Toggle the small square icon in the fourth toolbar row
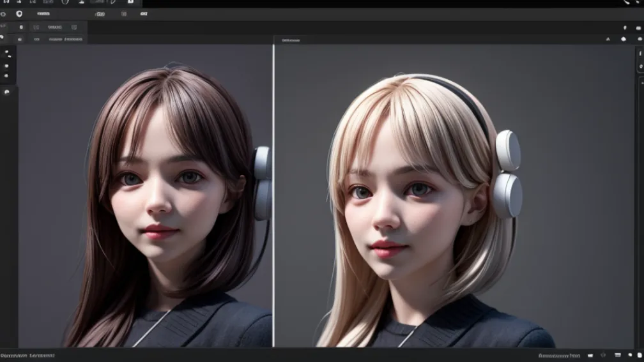644x362 pixels. [x=20, y=39]
